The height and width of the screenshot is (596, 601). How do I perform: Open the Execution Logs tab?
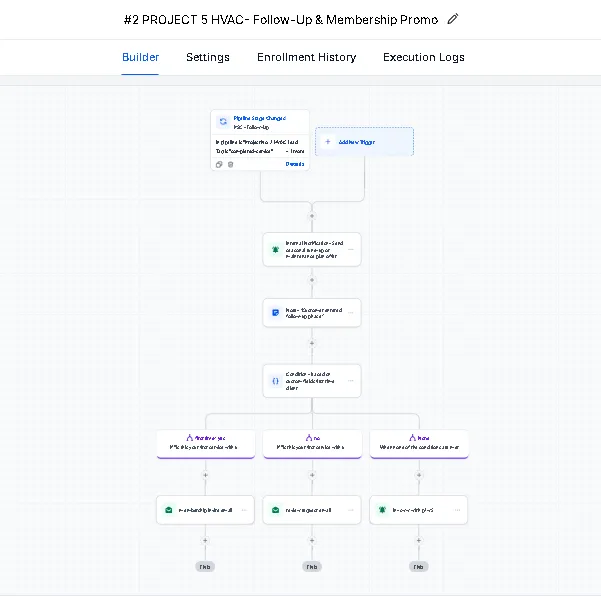pos(423,57)
